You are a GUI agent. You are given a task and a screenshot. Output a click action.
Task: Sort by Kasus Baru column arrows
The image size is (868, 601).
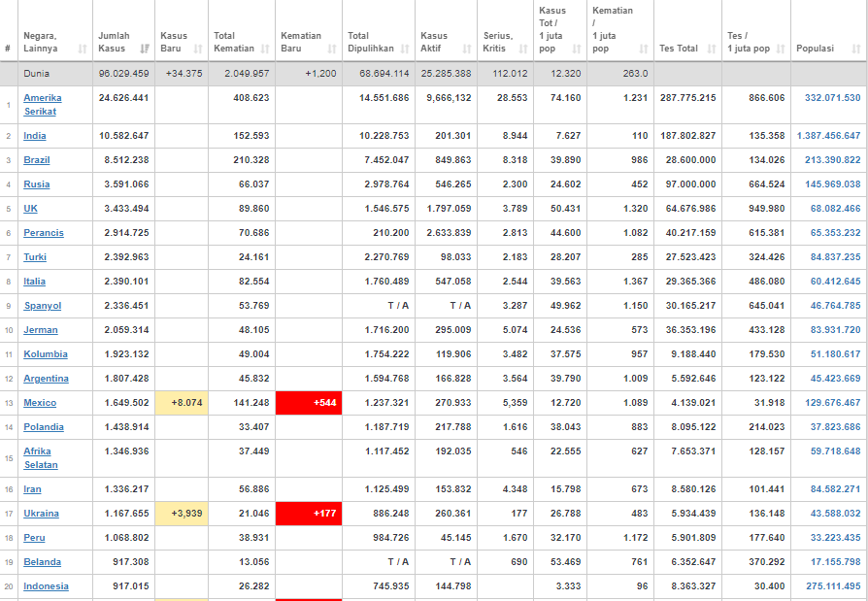198,49
